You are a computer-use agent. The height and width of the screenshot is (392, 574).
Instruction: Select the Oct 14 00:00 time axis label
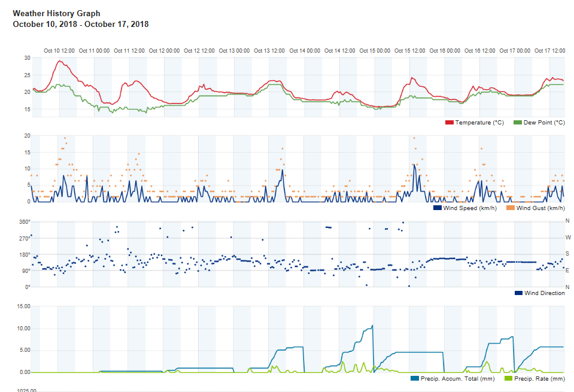(305, 51)
